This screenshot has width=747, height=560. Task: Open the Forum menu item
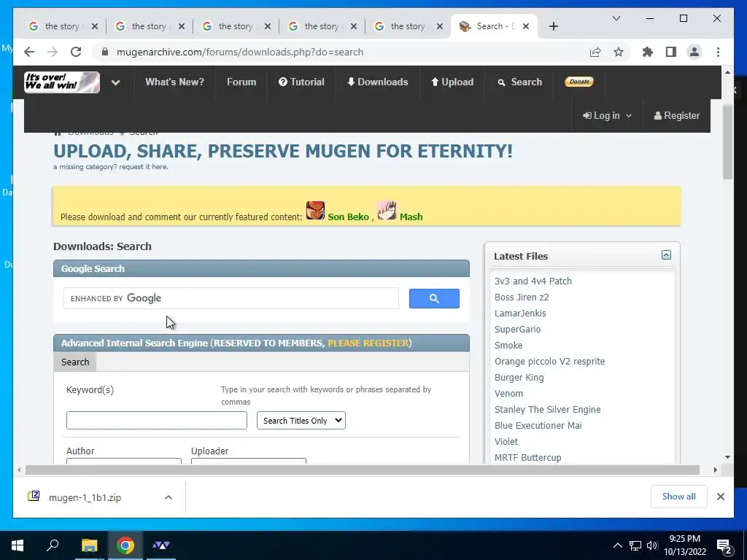(241, 82)
